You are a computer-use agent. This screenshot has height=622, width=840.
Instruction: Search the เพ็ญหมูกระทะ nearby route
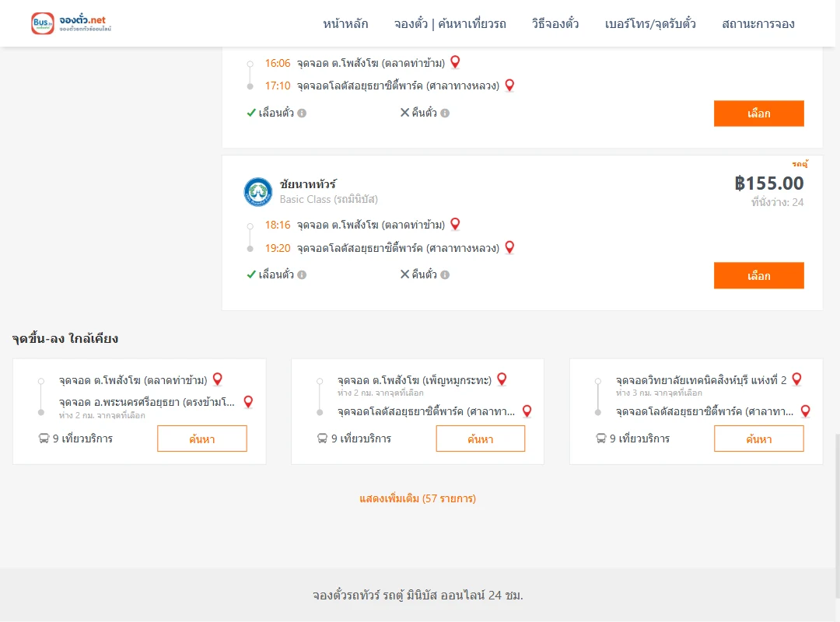point(481,439)
